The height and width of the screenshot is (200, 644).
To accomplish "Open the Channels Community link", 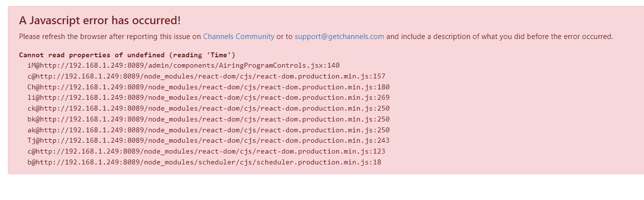I will pyautogui.click(x=238, y=37).
